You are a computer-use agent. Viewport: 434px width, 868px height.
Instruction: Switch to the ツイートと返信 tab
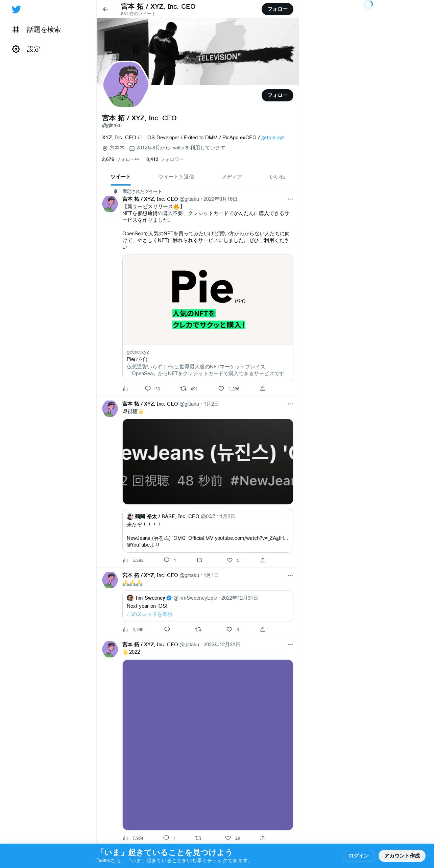click(176, 177)
